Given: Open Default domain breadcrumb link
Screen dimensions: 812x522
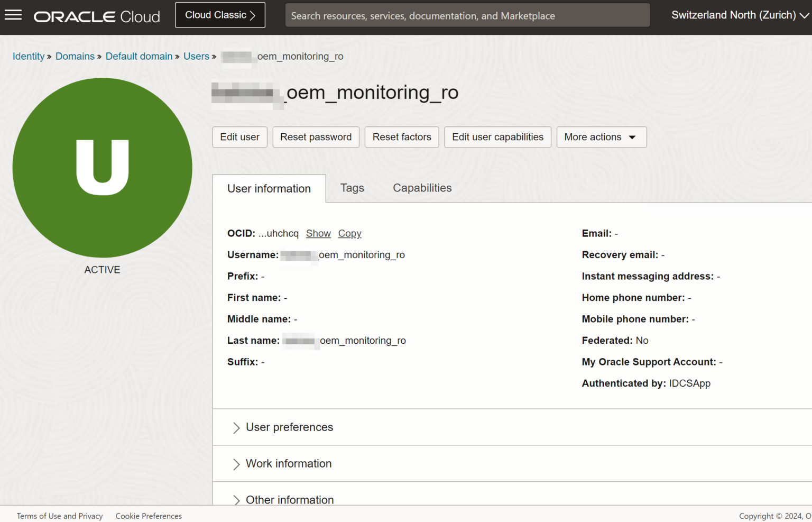Looking at the screenshot, I should pos(139,57).
